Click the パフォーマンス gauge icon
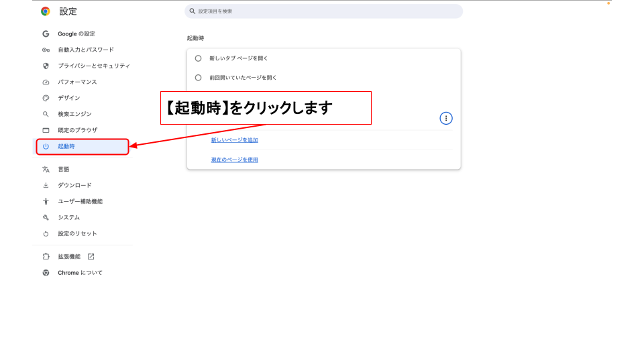644x362 pixels. click(46, 82)
